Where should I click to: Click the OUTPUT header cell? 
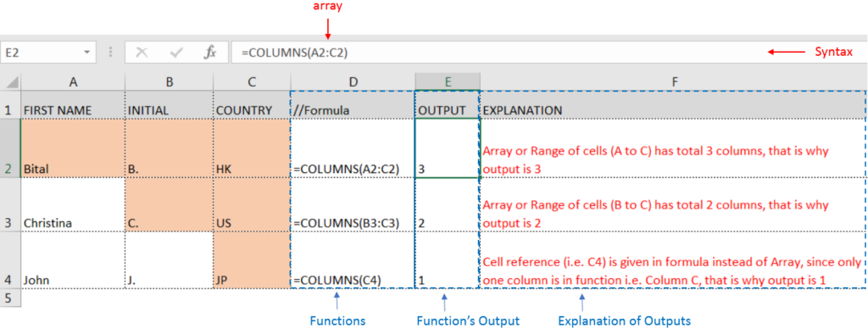[448, 104]
